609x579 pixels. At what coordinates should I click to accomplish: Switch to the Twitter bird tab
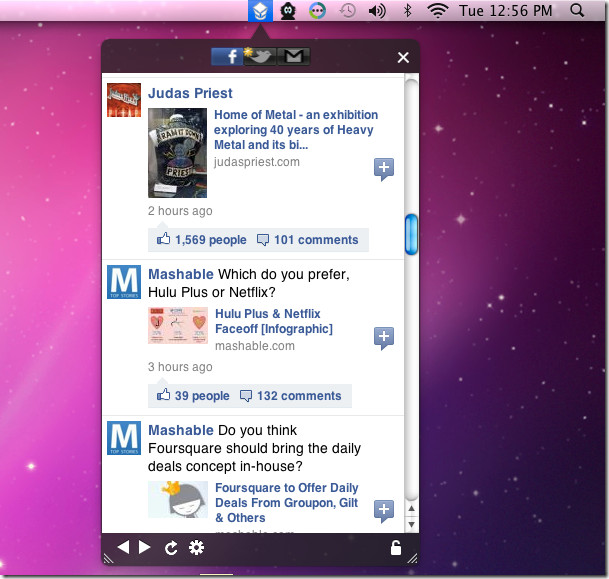260,57
